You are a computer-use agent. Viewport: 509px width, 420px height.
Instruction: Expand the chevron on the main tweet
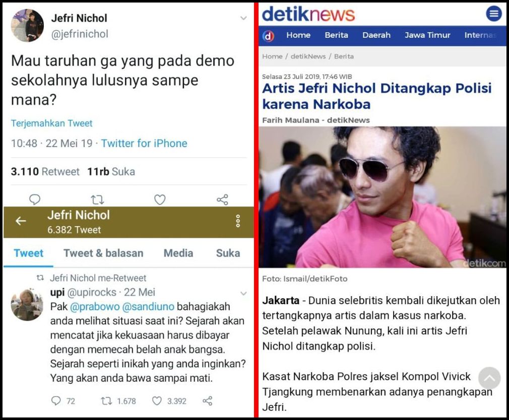[x=243, y=18]
